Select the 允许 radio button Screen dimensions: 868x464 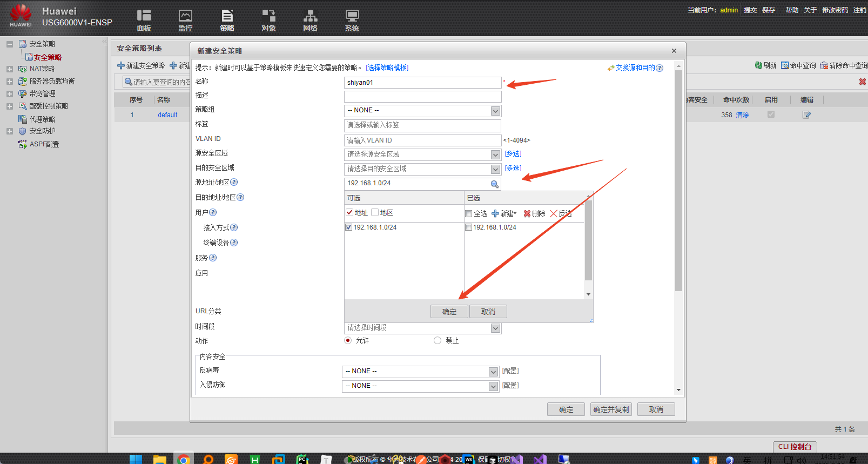click(348, 340)
